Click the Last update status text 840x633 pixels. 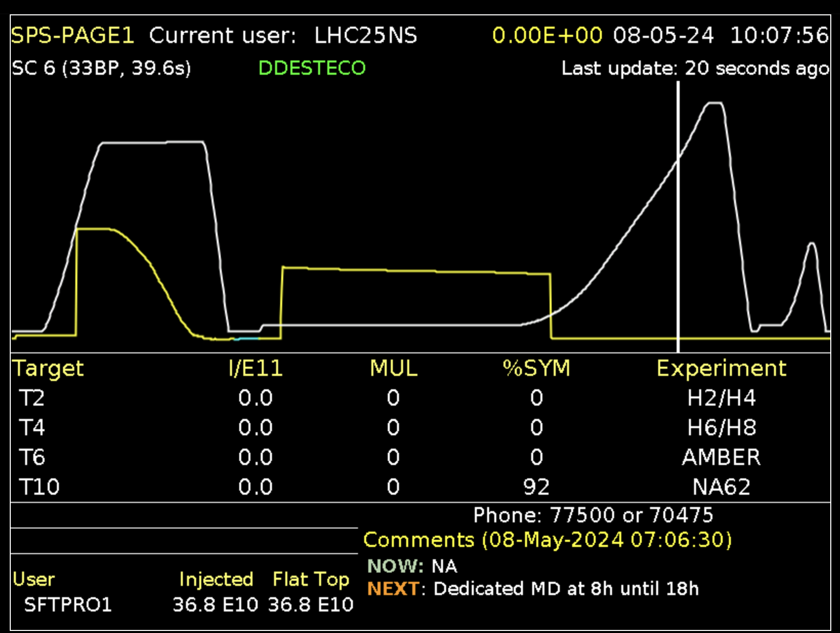click(x=695, y=68)
